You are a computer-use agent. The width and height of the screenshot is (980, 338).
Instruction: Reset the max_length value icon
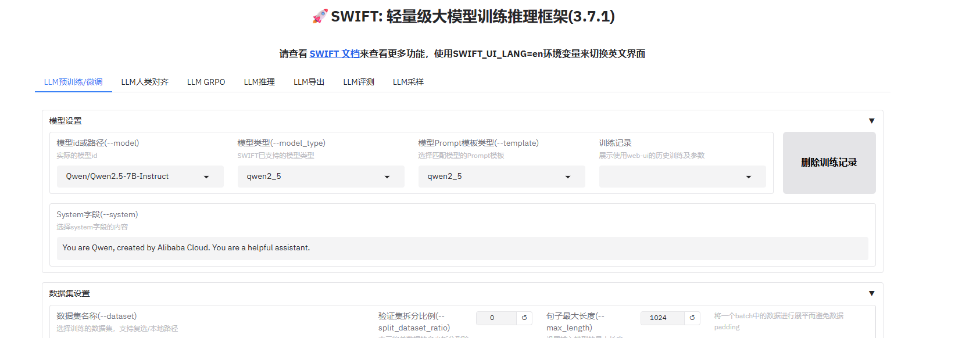click(692, 318)
